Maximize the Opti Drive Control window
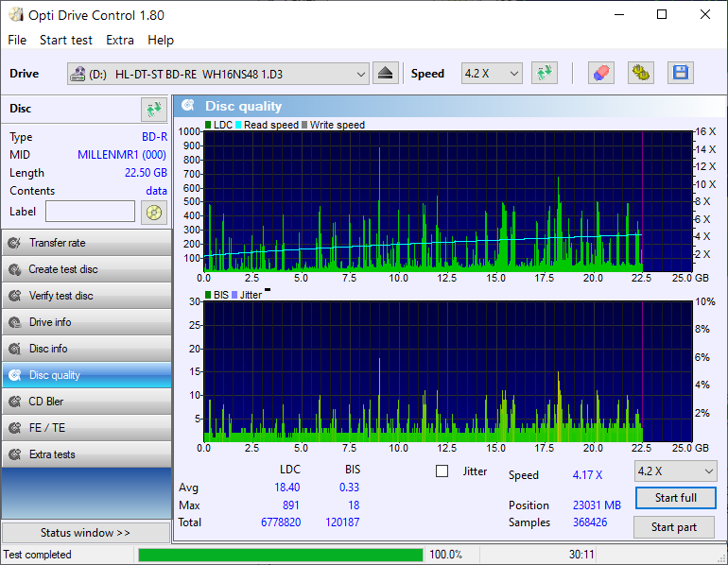This screenshot has width=728, height=565. (x=662, y=15)
